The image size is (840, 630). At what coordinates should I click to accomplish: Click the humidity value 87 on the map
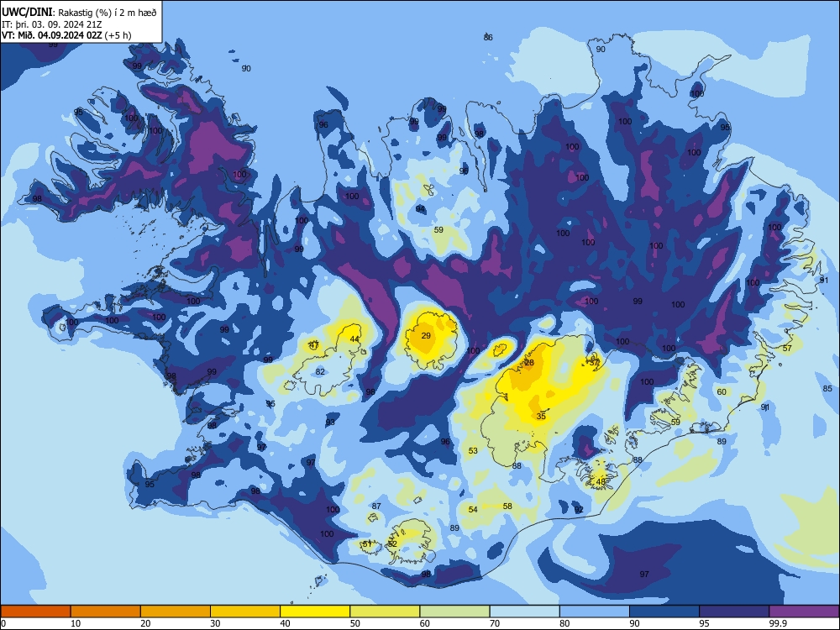pyautogui.click(x=376, y=507)
